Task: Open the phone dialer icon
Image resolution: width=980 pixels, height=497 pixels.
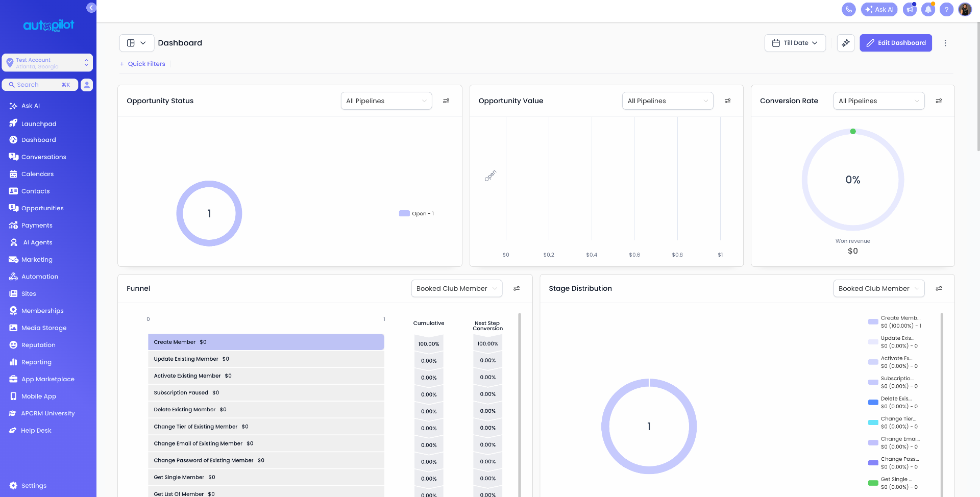Action: tap(848, 9)
